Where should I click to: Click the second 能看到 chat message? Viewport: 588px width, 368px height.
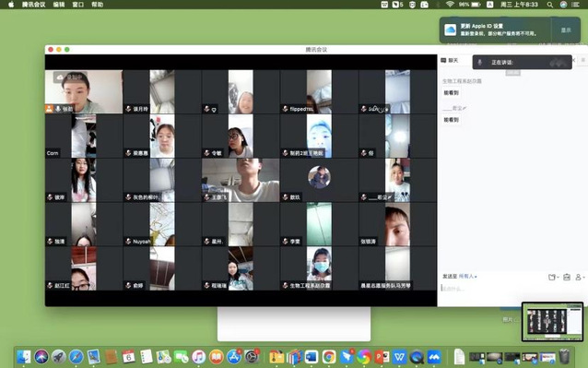click(451, 120)
